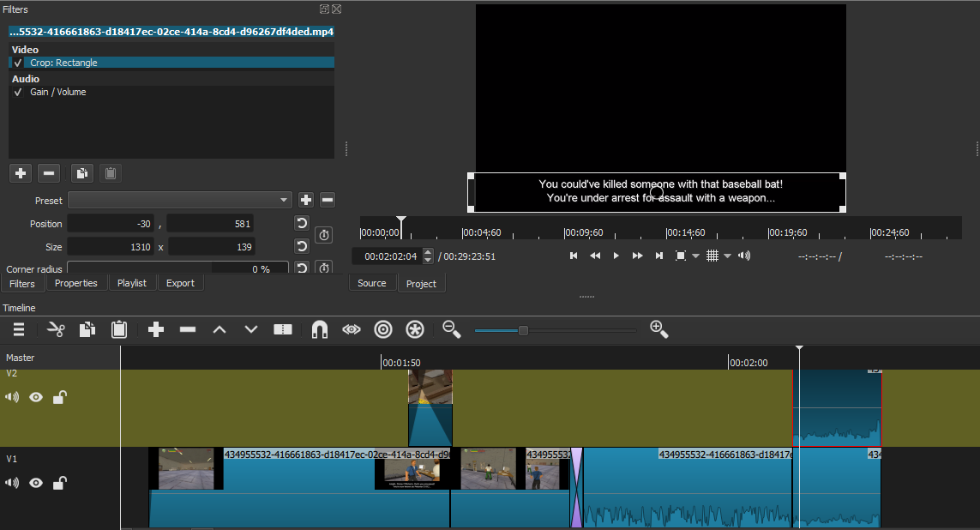
Task: Click the Split at Playhead button
Action: (283, 329)
